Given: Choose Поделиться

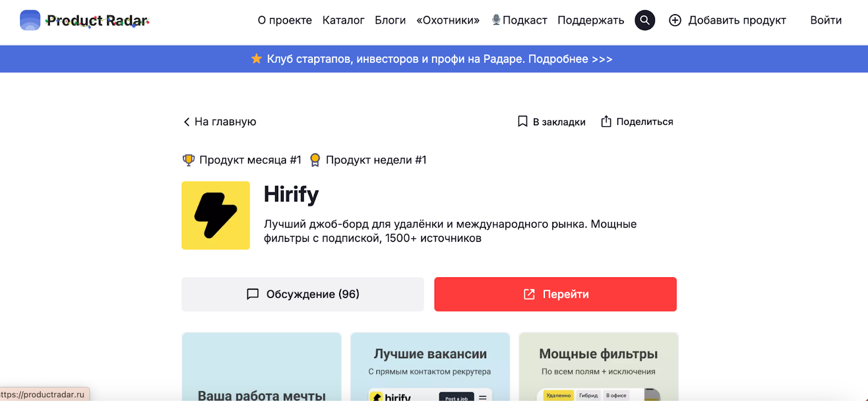Looking at the screenshot, I should [644, 122].
